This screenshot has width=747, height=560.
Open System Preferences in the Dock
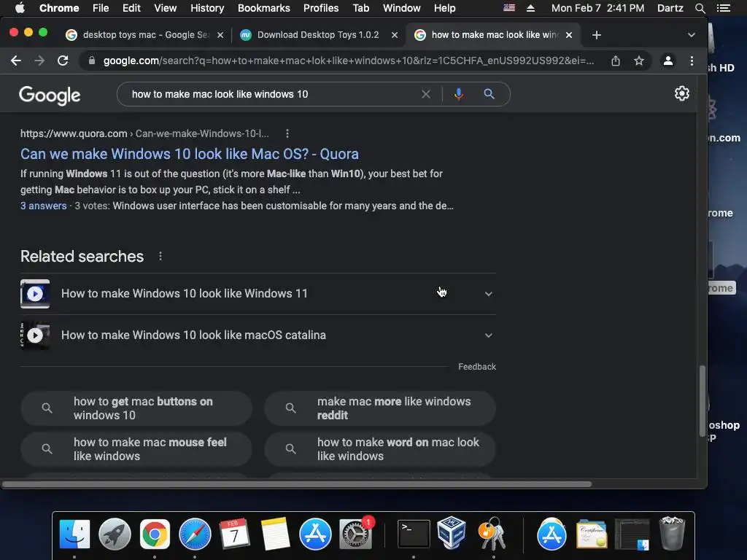(x=355, y=534)
